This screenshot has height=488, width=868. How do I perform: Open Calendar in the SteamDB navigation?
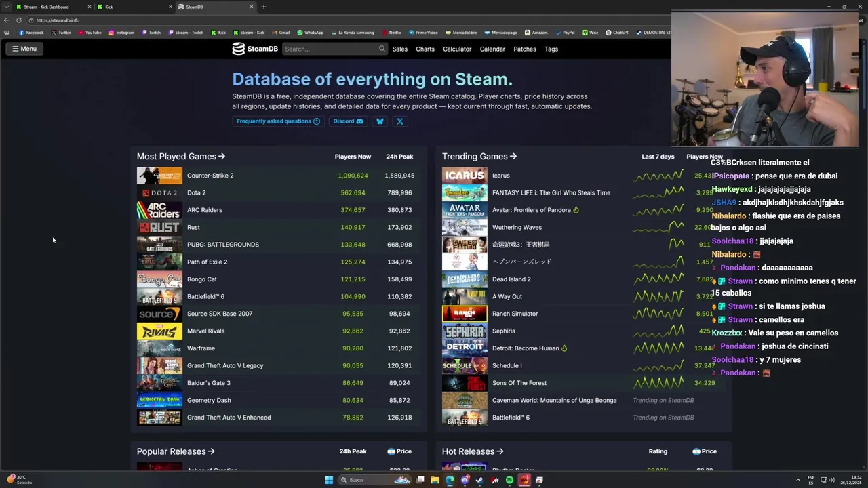[x=492, y=49]
